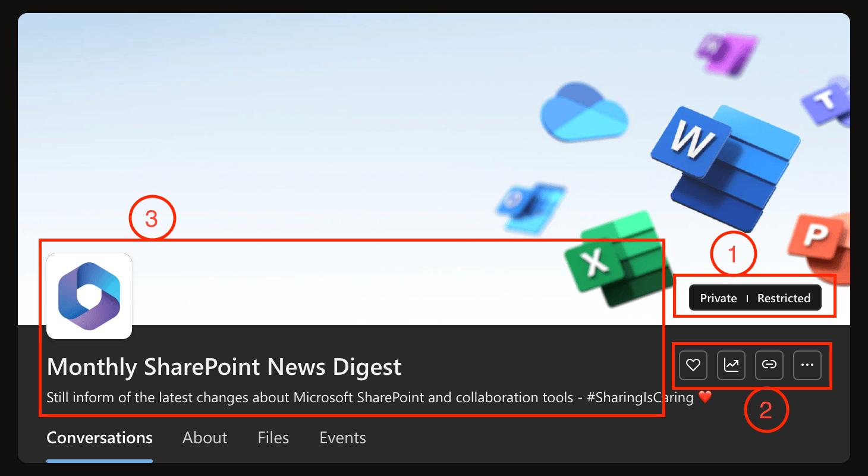The height and width of the screenshot is (476, 868).
Task: Click the Restricted label badge
Action: (x=784, y=298)
